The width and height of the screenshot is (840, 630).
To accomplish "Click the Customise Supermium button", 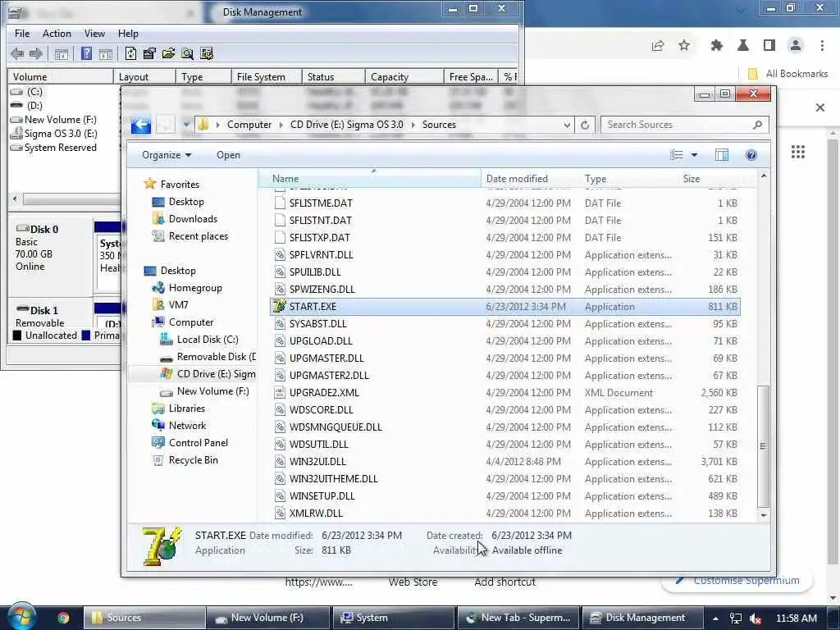I will point(737,581).
